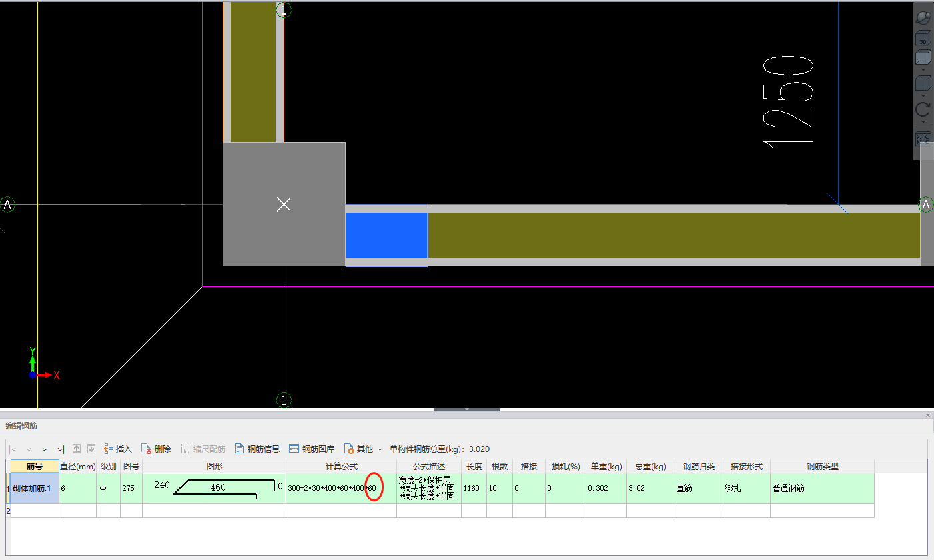Select the 钢筋归类 column header
The image size is (934, 560).
pos(699,467)
